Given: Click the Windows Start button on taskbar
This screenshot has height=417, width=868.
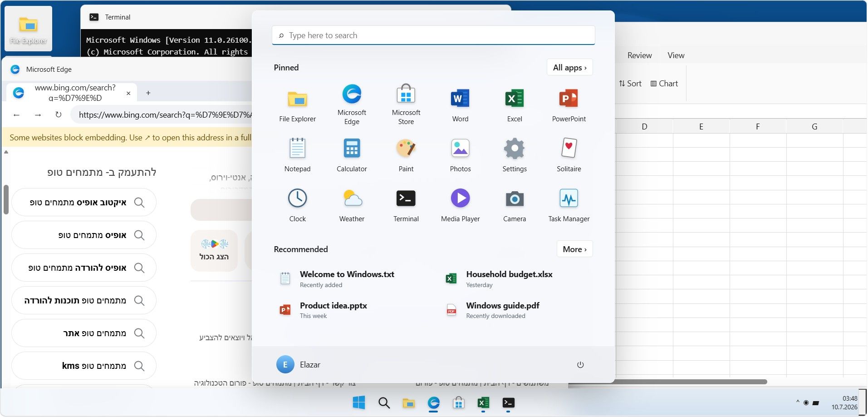Looking at the screenshot, I should tap(358, 402).
